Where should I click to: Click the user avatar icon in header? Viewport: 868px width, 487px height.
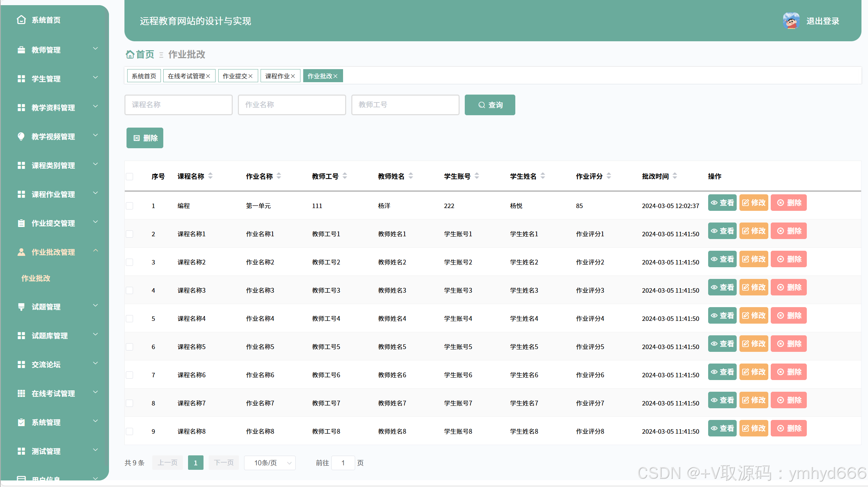(791, 21)
